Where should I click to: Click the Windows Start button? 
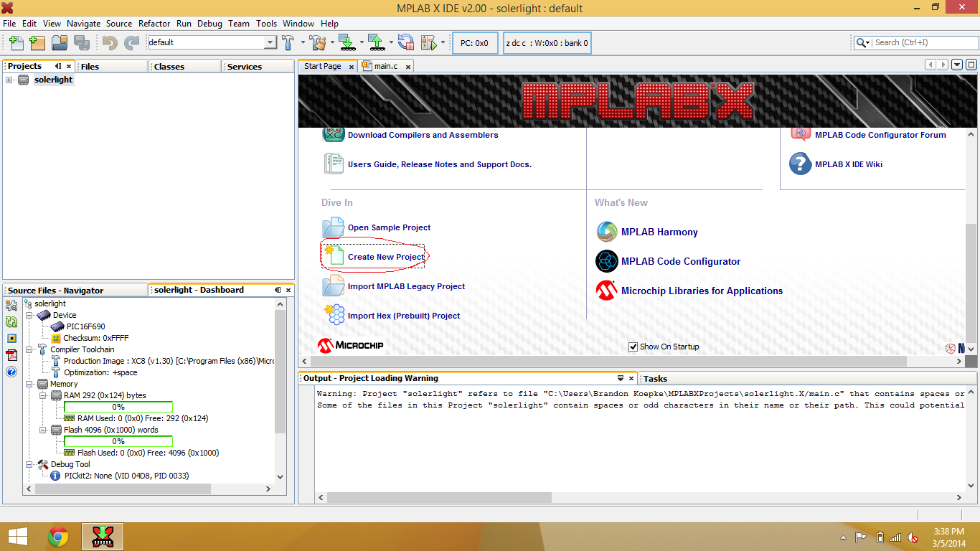pyautogui.click(x=17, y=537)
